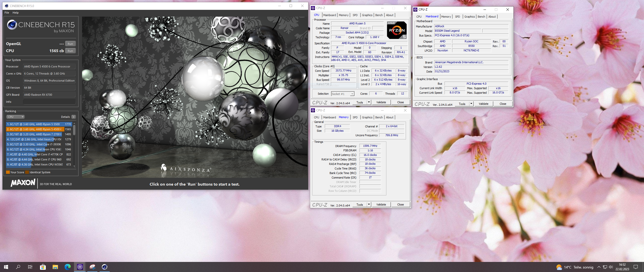Click the taskbar clock showing 16:52

622,267
